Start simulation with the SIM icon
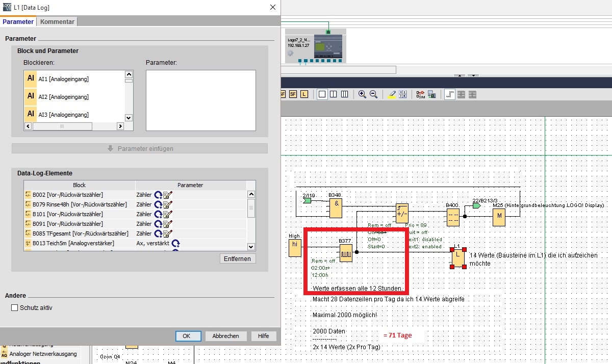Image resolution: width=612 pixels, height=364 pixels. pyautogui.click(x=421, y=94)
